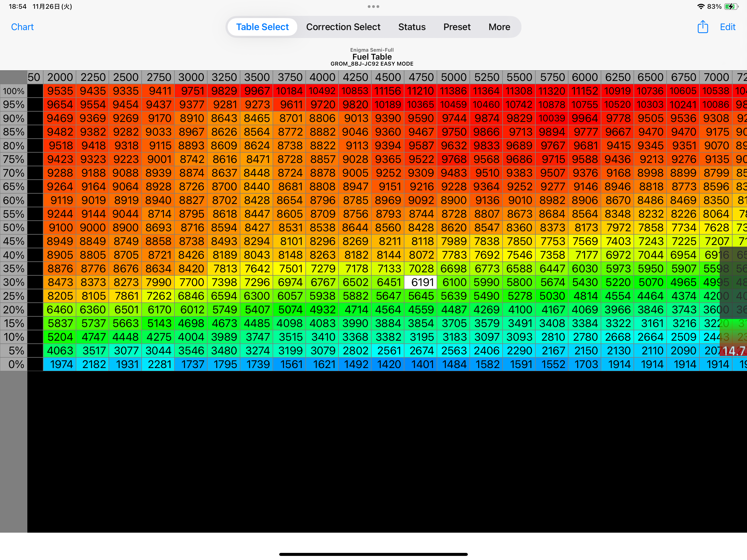Tap the home indicator bar
The height and width of the screenshot is (560, 747).
[373, 554]
